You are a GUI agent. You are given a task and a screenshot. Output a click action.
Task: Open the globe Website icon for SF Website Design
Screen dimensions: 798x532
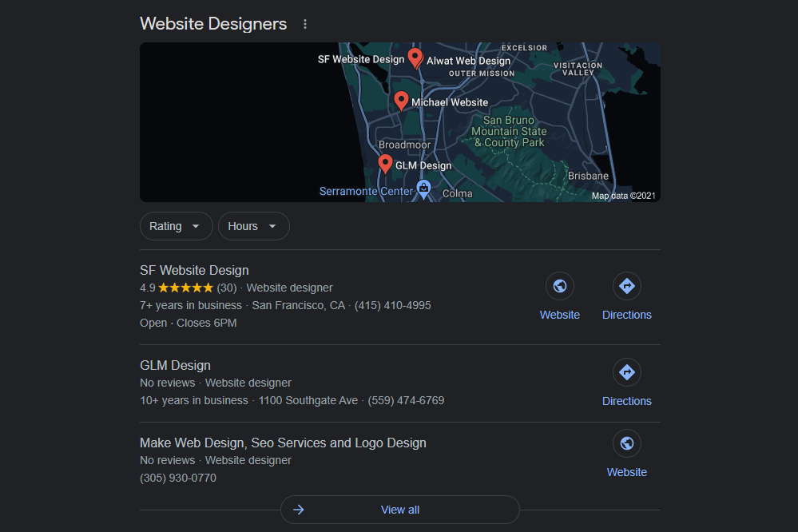(560, 286)
